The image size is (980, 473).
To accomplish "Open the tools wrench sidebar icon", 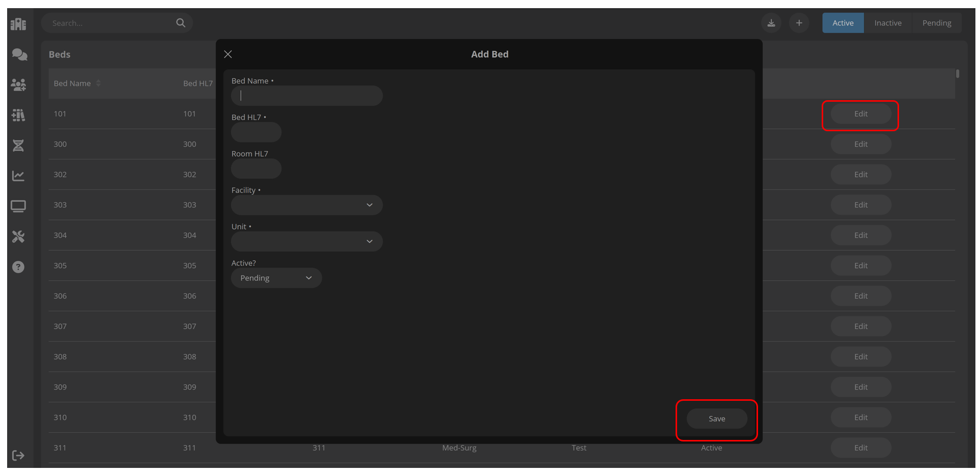I will (x=18, y=236).
